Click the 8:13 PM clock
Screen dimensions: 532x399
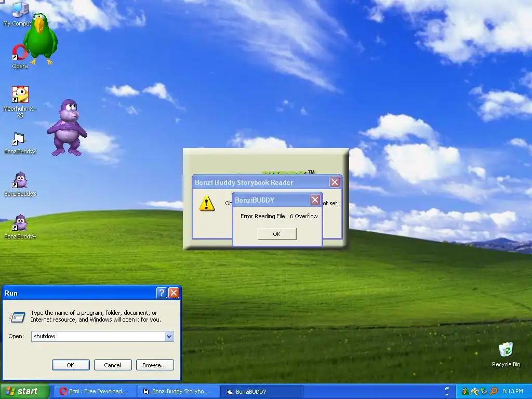tap(512, 391)
